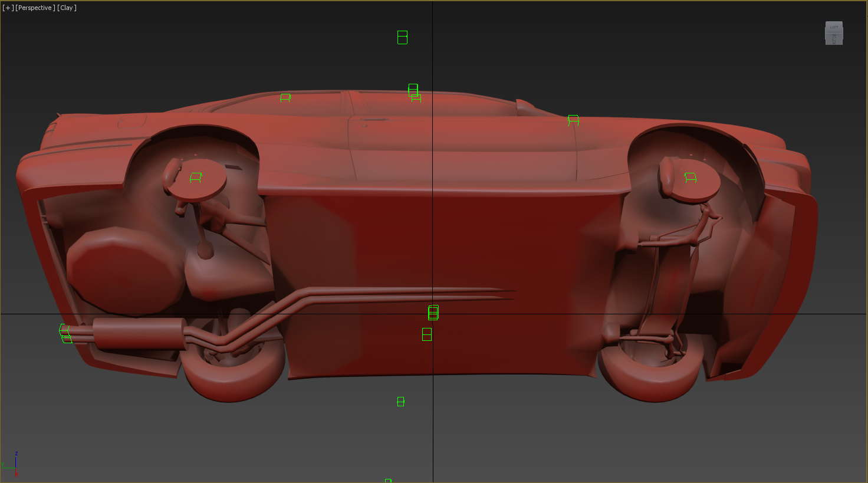Select green helper floating below the car floor
Screen dimensions: 868x483
tap(400, 402)
